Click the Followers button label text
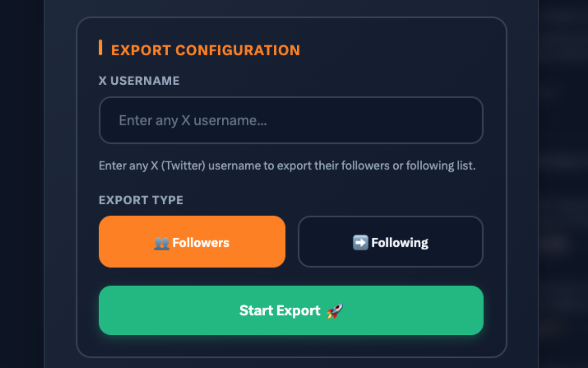Image resolution: width=588 pixels, height=368 pixels. pos(201,242)
